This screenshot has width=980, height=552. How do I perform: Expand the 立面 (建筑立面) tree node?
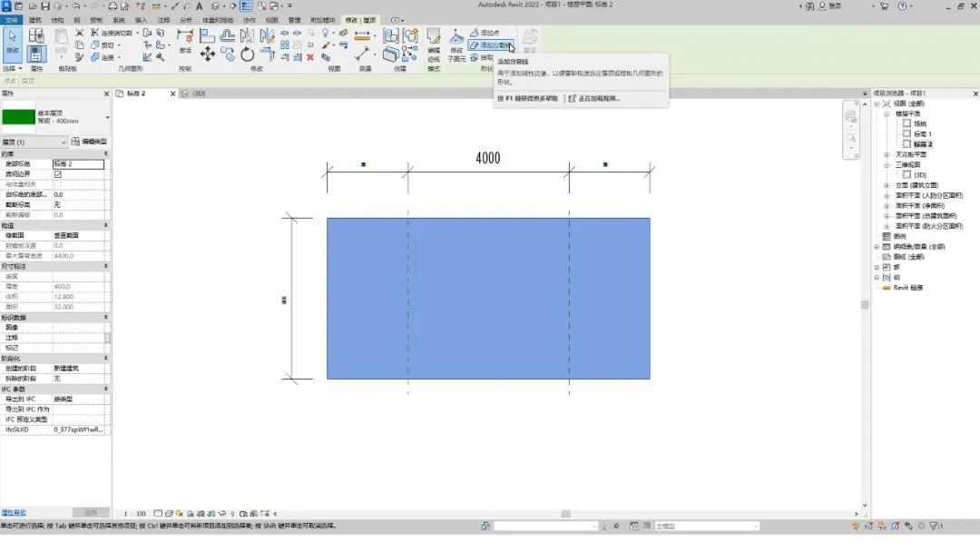(x=887, y=185)
